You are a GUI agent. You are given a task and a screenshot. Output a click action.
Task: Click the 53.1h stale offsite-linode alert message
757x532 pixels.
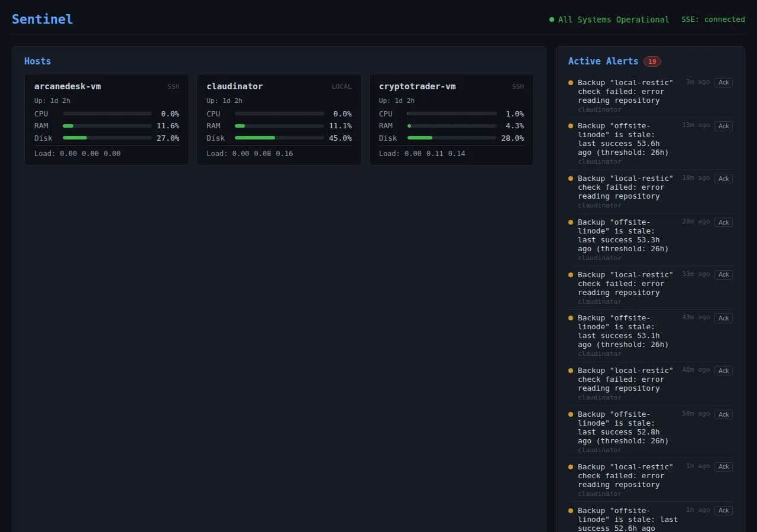(x=623, y=331)
